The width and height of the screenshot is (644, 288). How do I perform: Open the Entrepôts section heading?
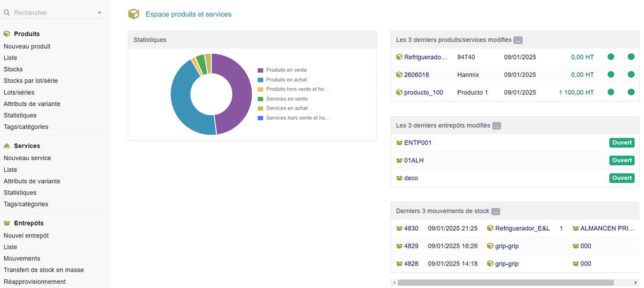29,223
